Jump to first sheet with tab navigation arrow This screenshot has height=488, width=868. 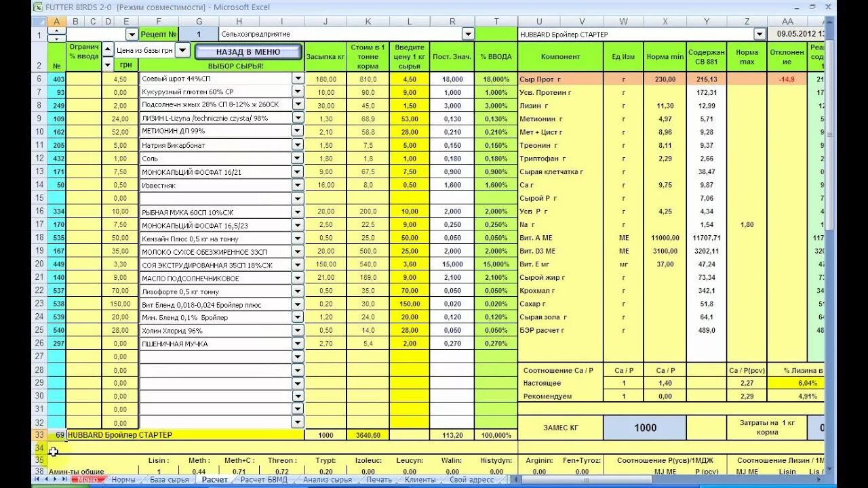[x=37, y=479]
